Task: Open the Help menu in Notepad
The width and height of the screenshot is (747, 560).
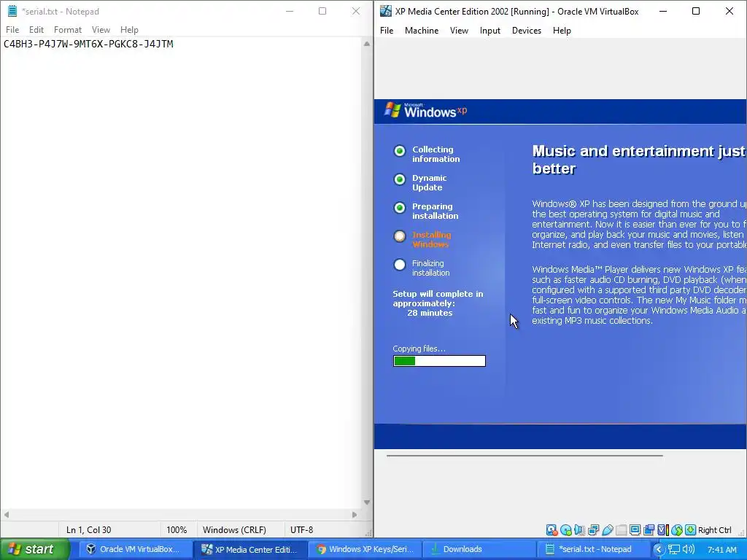Action: tap(129, 29)
